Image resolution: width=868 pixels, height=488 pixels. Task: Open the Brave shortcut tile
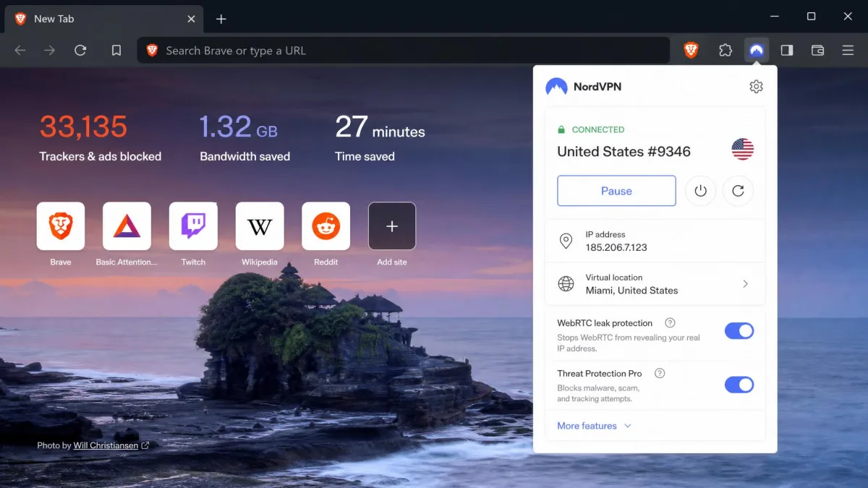point(61,226)
